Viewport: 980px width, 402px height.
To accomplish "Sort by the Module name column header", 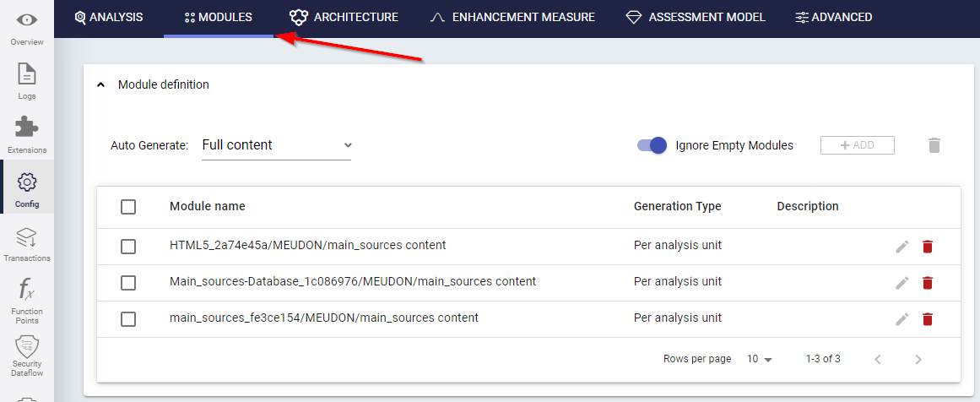I will click(x=208, y=206).
